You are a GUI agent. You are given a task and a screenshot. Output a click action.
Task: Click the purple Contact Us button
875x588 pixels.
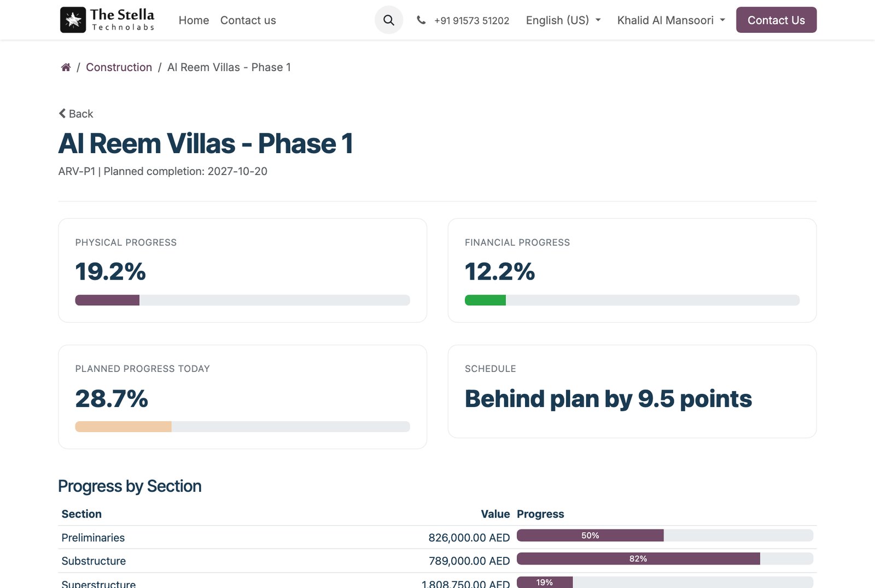pos(776,20)
